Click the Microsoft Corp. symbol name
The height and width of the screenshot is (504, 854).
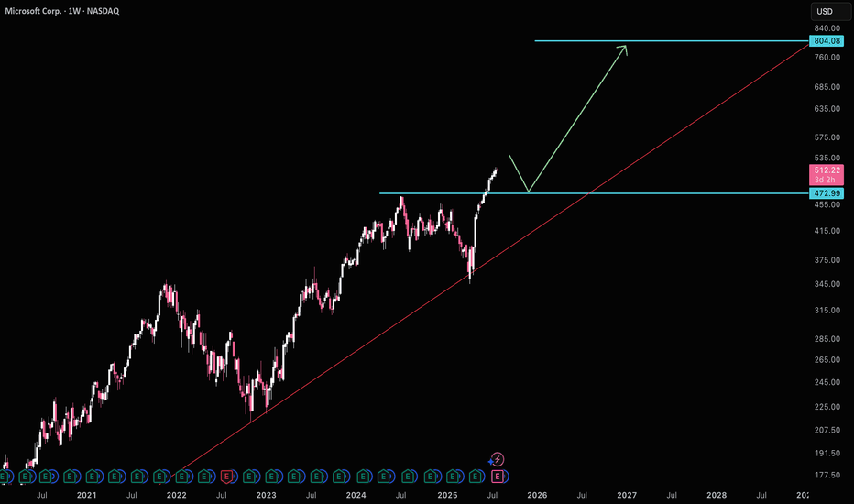[39, 12]
